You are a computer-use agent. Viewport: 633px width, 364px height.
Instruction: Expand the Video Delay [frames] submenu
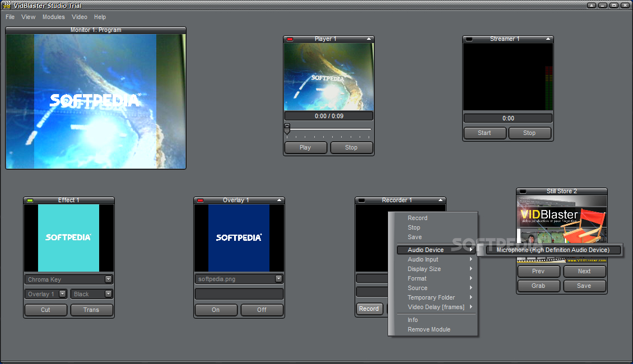(435, 307)
